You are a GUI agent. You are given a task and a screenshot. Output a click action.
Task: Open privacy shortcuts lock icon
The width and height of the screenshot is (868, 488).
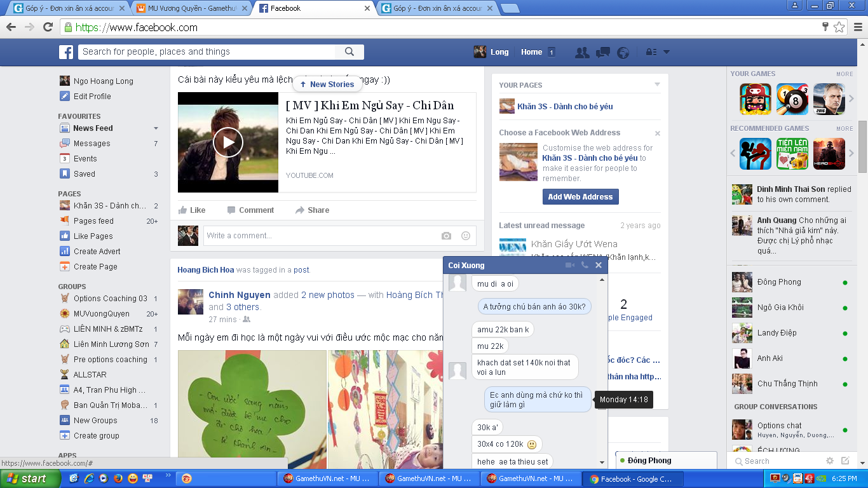point(651,53)
